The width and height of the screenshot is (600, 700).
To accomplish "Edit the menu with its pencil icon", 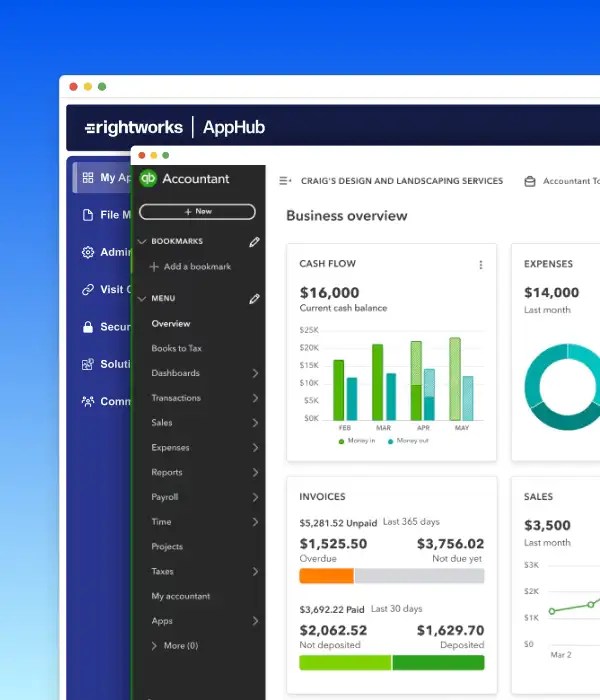I will point(254,299).
